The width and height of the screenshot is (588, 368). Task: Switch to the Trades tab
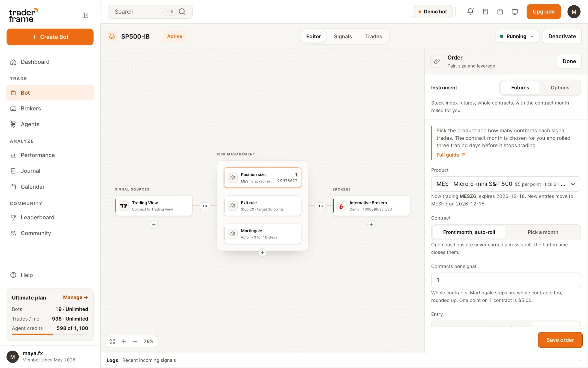373,36
